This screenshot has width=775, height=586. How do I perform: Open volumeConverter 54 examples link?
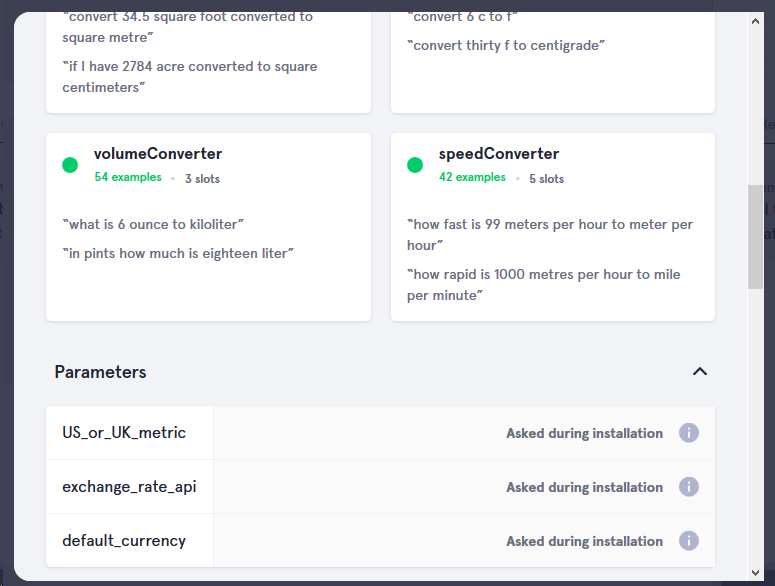click(x=128, y=178)
